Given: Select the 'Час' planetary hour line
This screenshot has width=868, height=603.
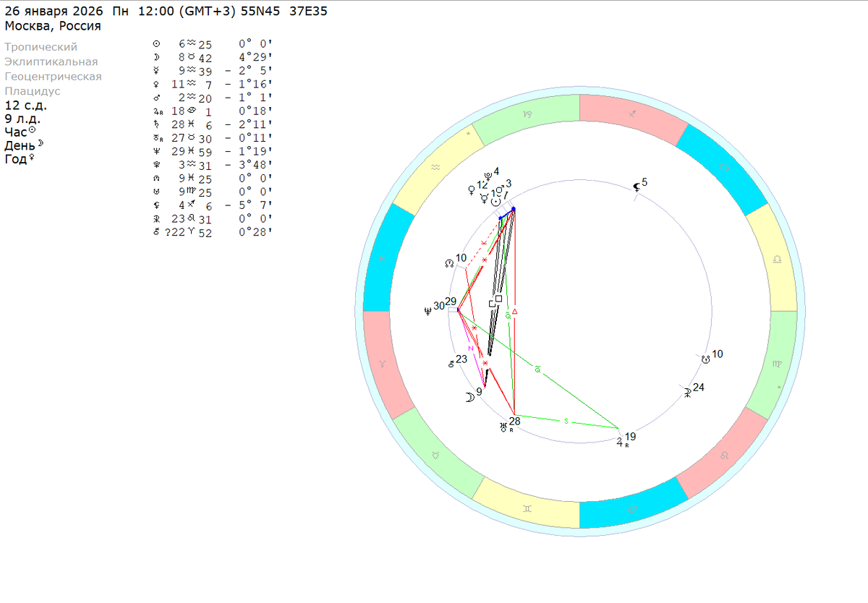Looking at the screenshot, I should click(20, 132).
